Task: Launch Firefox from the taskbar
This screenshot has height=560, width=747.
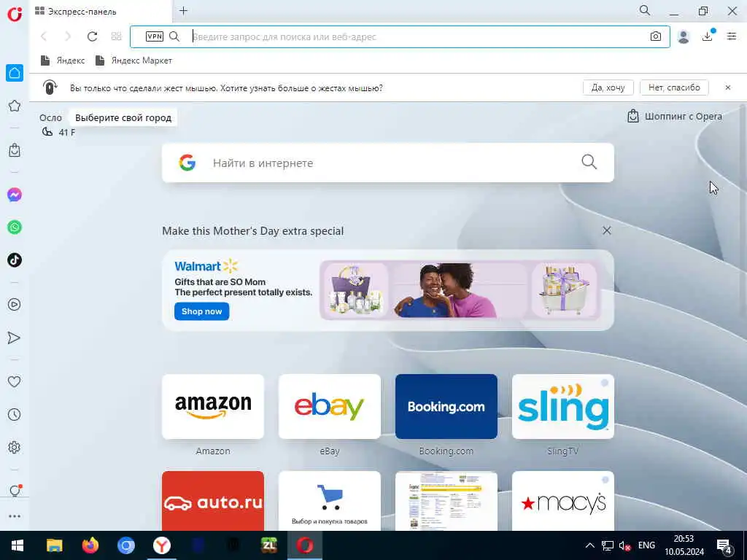Action: (90, 545)
